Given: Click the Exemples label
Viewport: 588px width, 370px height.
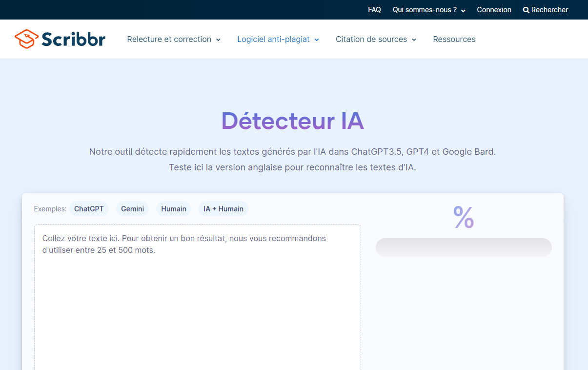Looking at the screenshot, I should [50, 209].
